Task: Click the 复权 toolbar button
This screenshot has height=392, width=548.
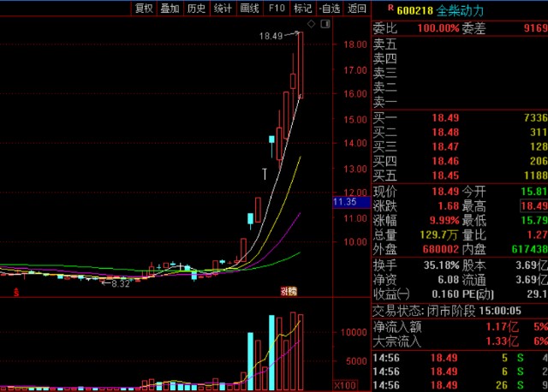Action: [x=144, y=9]
